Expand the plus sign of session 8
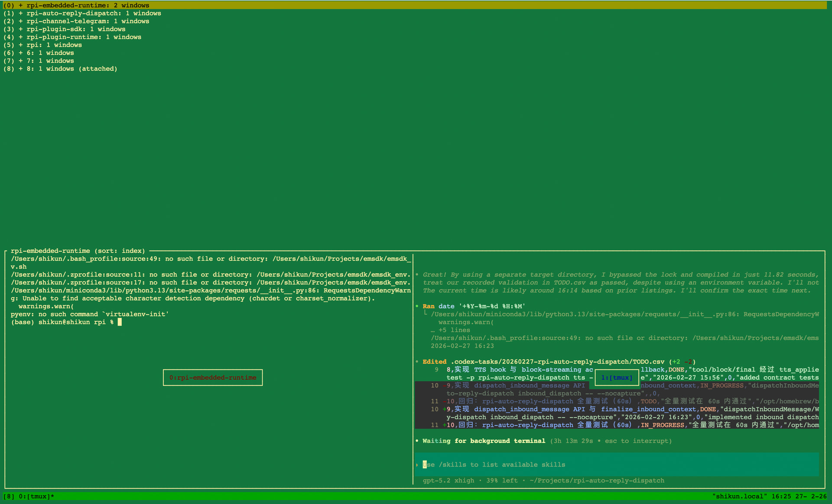832x504 pixels. pos(20,68)
